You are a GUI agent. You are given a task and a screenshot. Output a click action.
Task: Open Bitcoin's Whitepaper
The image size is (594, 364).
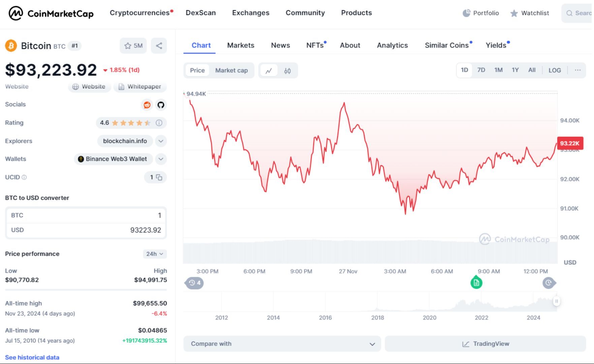tap(140, 87)
